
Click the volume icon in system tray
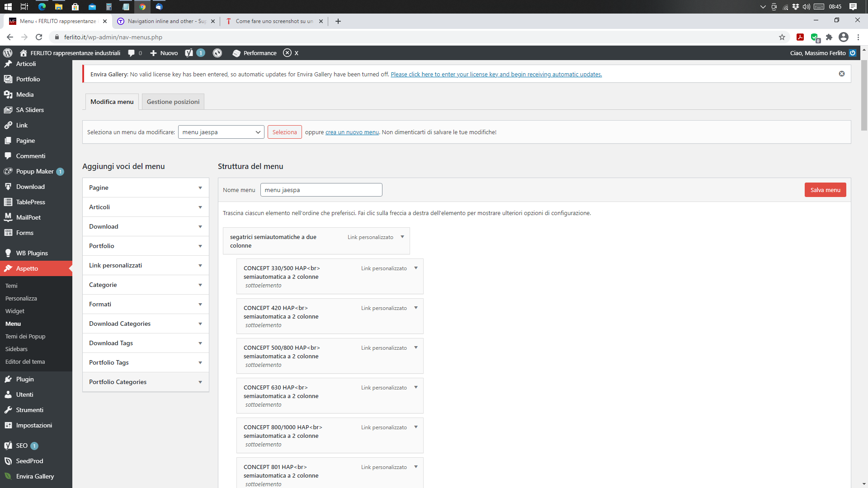tap(807, 6)
